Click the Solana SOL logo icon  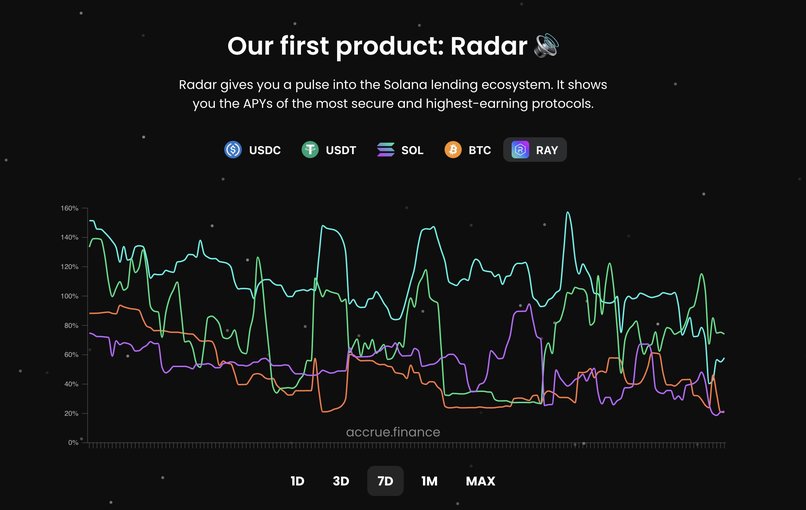pos(386,150)
